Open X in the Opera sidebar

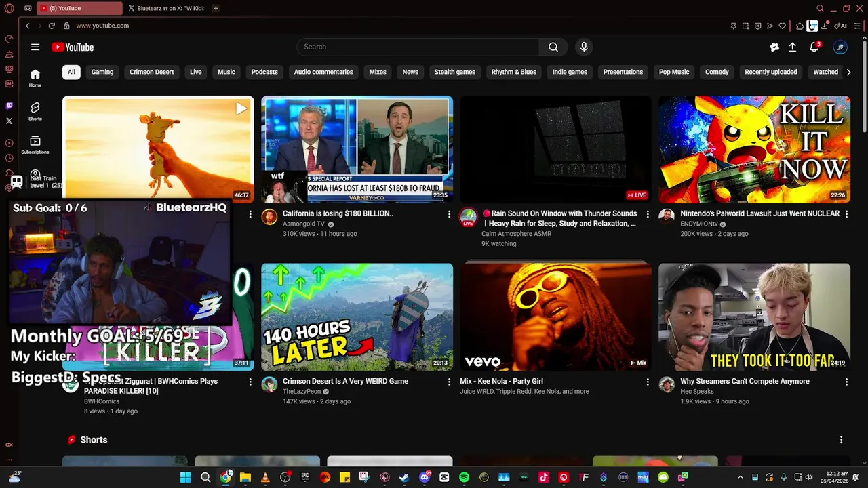point(9,121)
